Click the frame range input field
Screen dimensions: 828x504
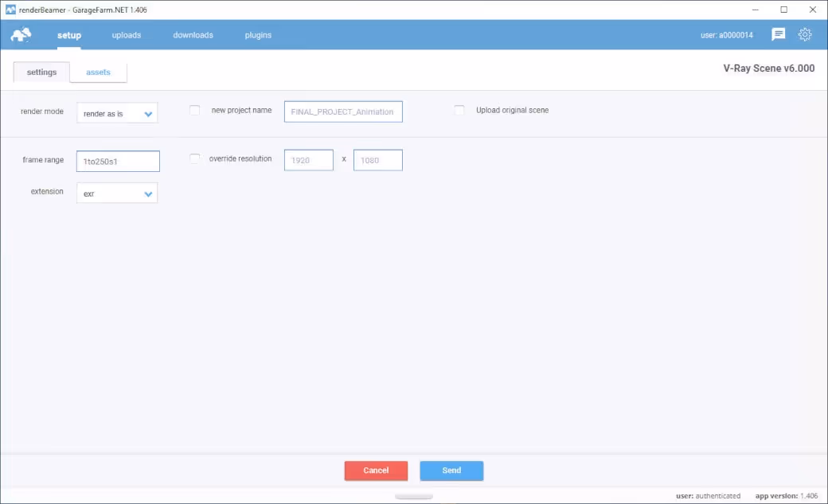(x=118, y=161)
